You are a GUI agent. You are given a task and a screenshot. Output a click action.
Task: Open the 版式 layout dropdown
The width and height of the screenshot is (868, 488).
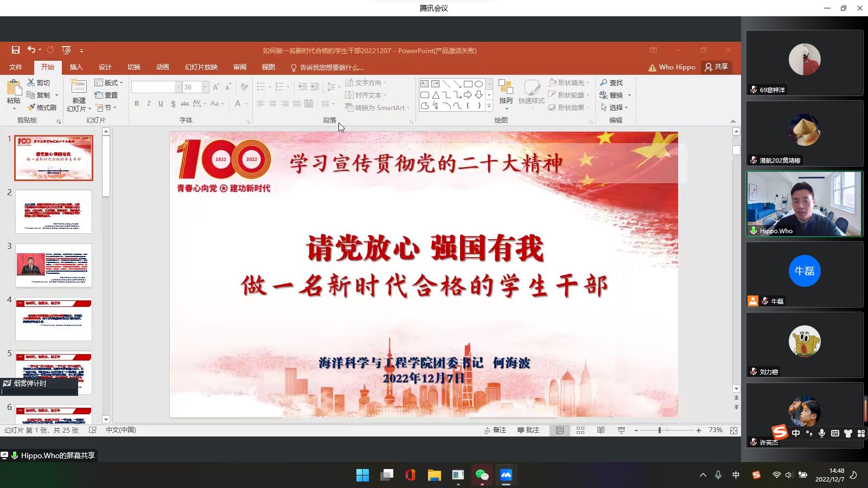[x=108, y=82]
